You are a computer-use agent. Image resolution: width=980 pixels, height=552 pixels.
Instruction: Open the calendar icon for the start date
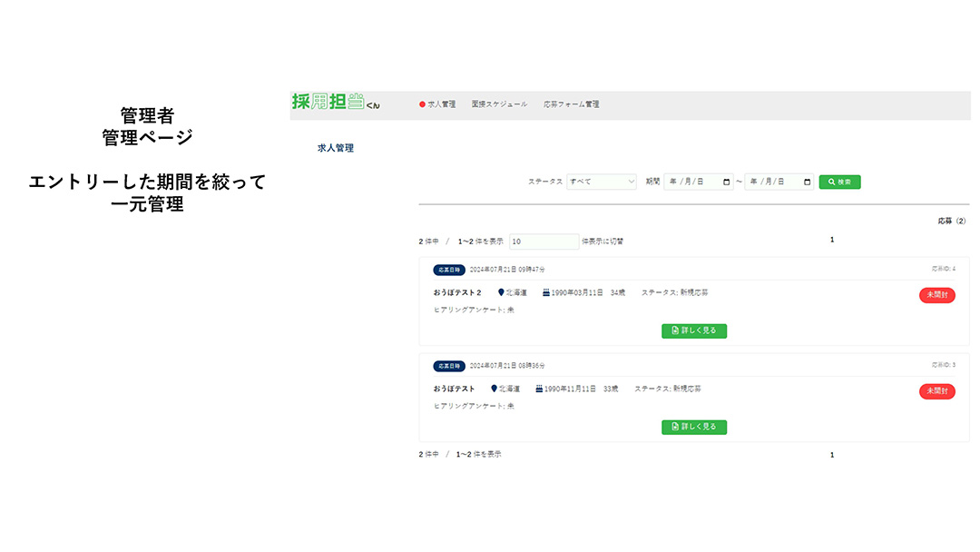coord(728,182)
